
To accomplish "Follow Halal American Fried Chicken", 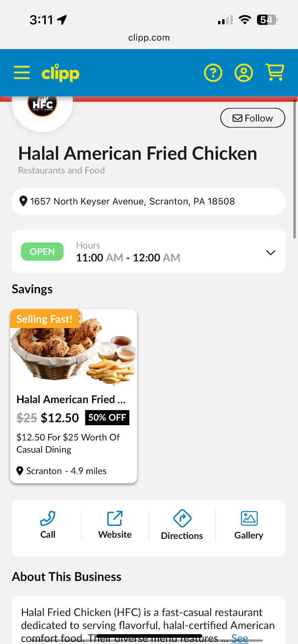I will click(253, 118).
